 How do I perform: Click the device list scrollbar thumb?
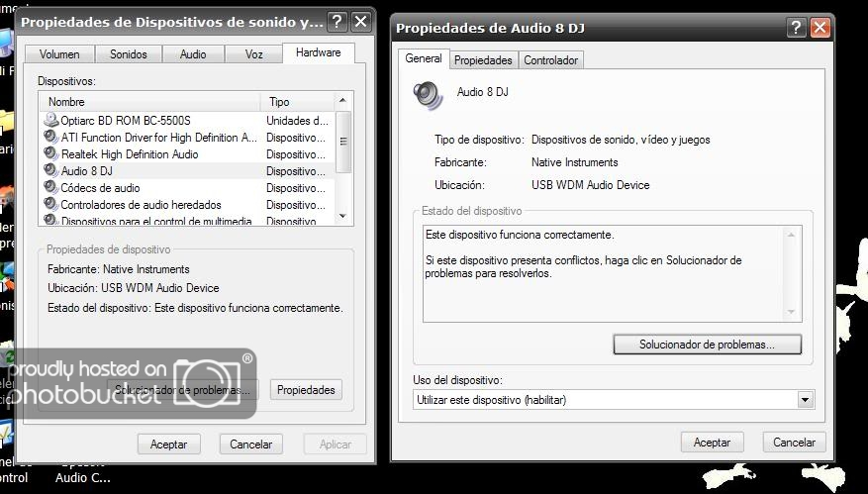(x=343, y=142)
